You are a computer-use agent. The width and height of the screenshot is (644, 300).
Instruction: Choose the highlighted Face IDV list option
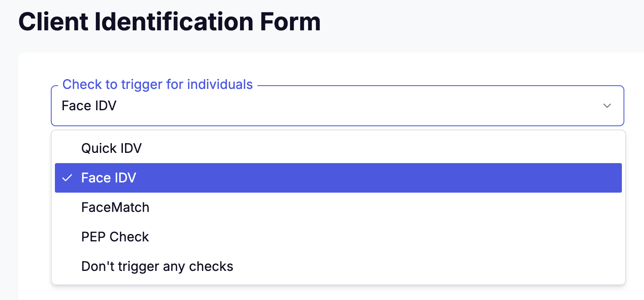(x=109, y=178)
